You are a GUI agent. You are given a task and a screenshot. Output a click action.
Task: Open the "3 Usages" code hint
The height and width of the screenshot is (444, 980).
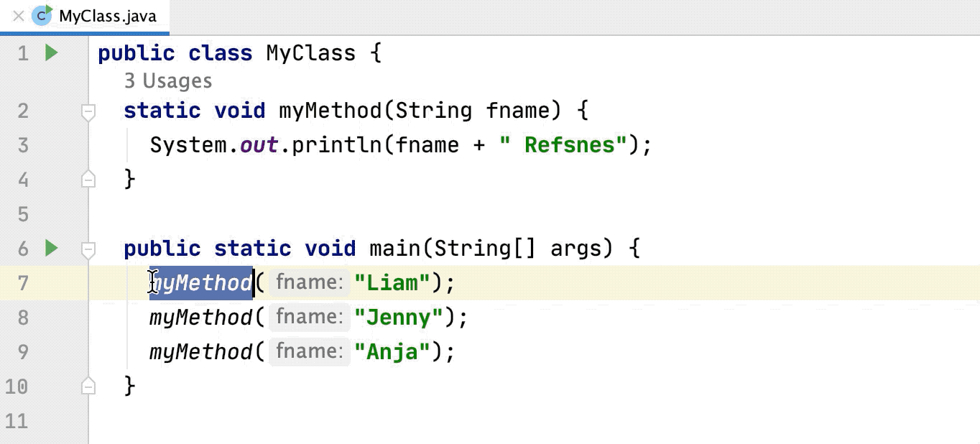[x=168, y=81]
